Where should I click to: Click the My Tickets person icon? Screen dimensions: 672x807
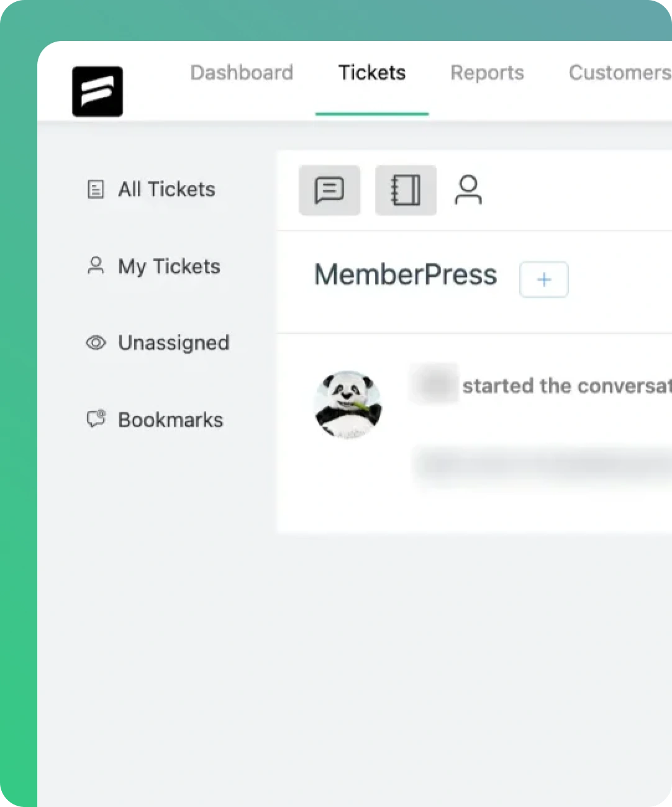[96, 266]
